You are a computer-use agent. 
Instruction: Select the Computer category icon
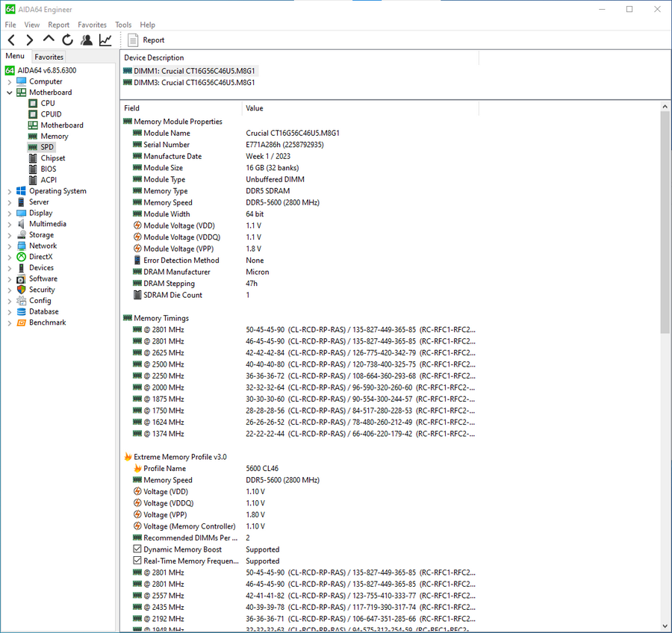(x=22, y=81)
